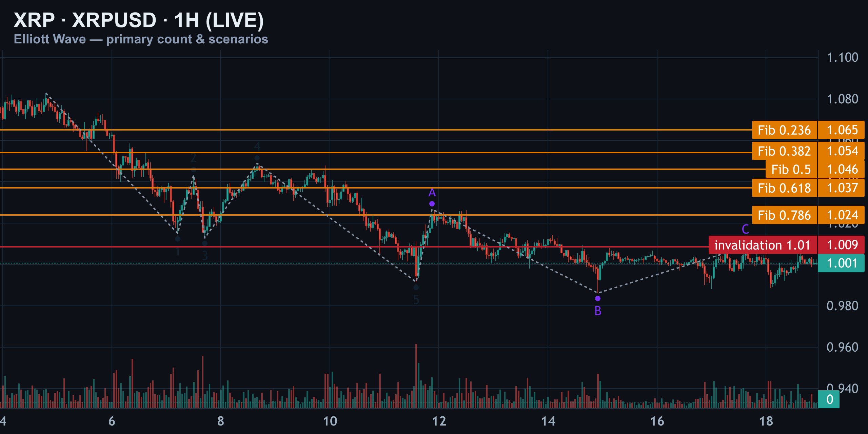Select the purple wave B marker dot

click(598, 298)
